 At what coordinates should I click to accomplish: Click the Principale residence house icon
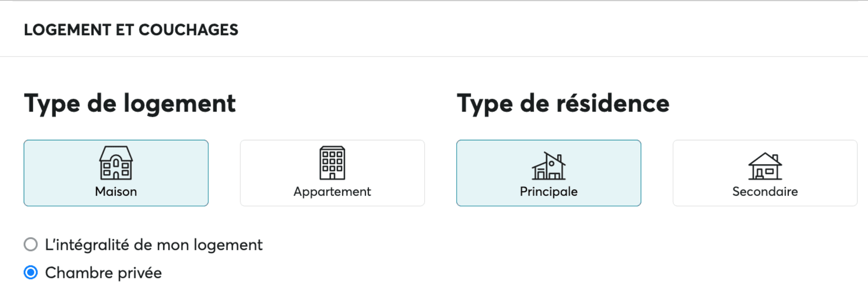pos(549,166)
